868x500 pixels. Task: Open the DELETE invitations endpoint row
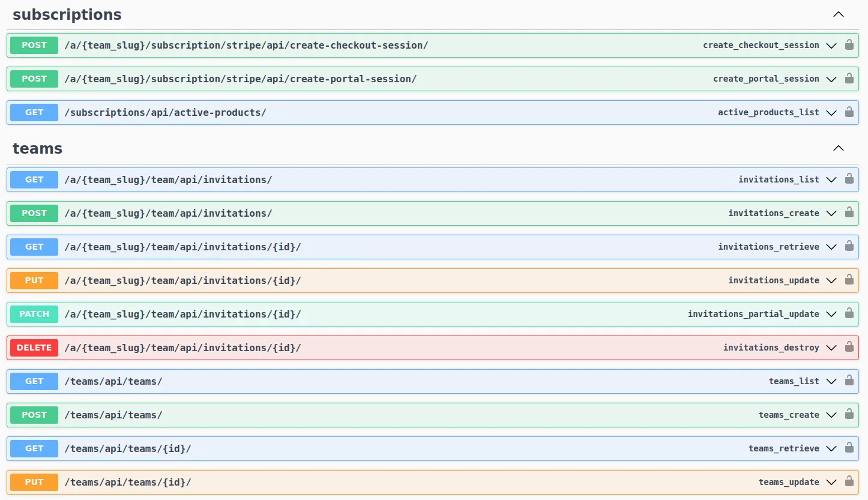420,347
